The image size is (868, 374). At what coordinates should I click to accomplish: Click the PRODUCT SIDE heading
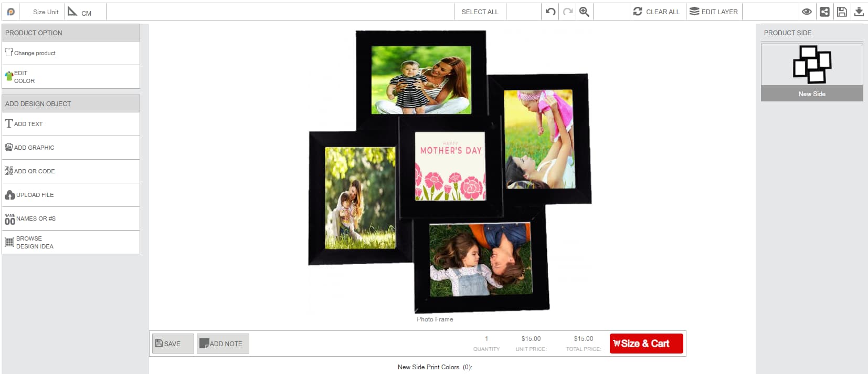788,33
